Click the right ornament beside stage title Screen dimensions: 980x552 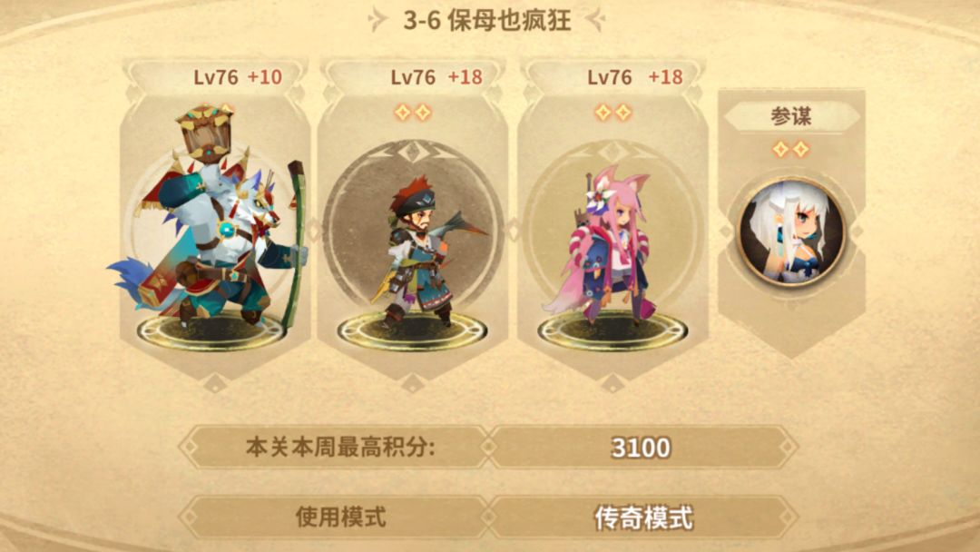click(595, 20)
